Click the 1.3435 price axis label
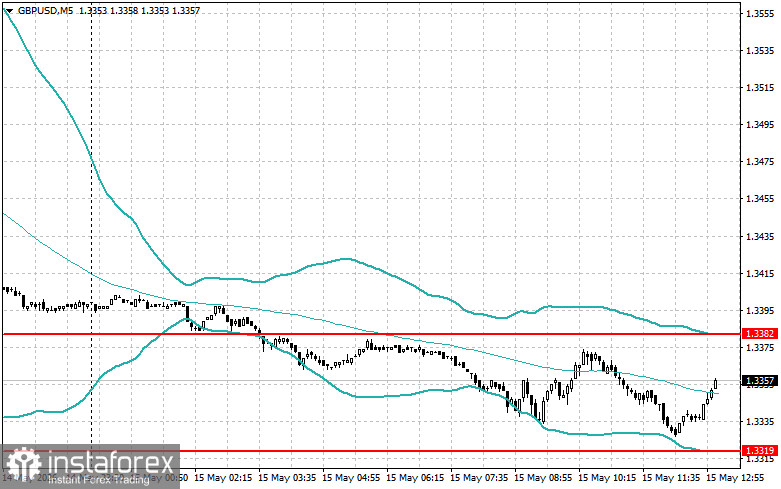781x489 pixels. (x=760, y=236)
